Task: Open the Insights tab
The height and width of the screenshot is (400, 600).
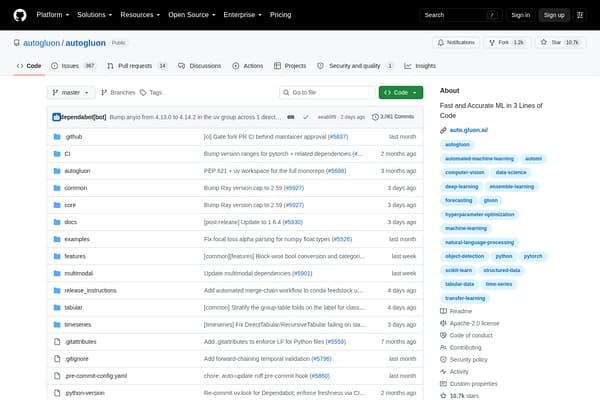Action: (420, 66)
